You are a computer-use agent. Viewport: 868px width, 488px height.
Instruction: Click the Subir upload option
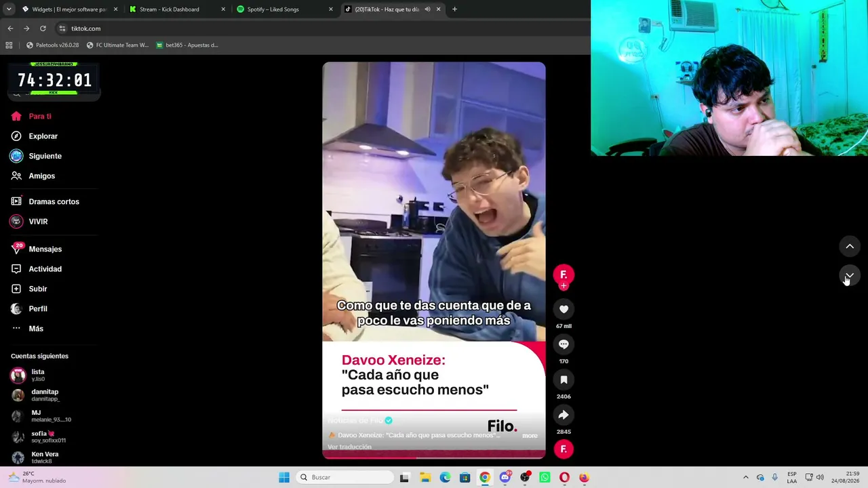click(x=29, y=289)
